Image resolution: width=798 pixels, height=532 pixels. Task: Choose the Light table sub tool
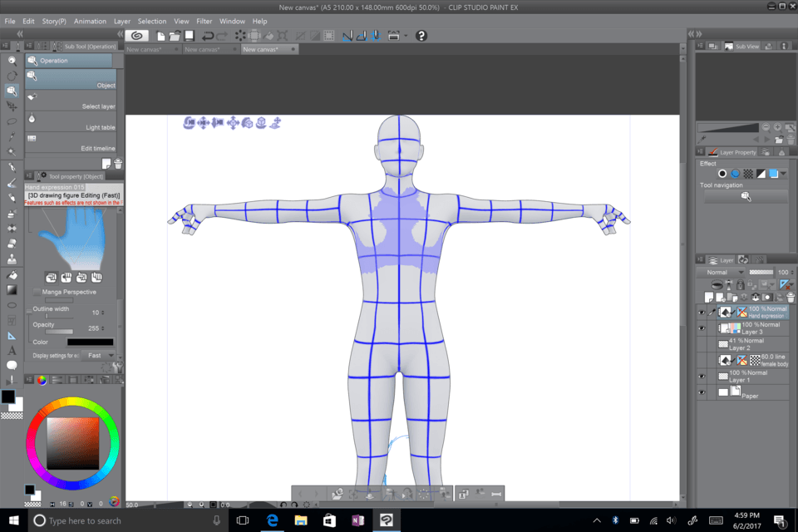71,123
